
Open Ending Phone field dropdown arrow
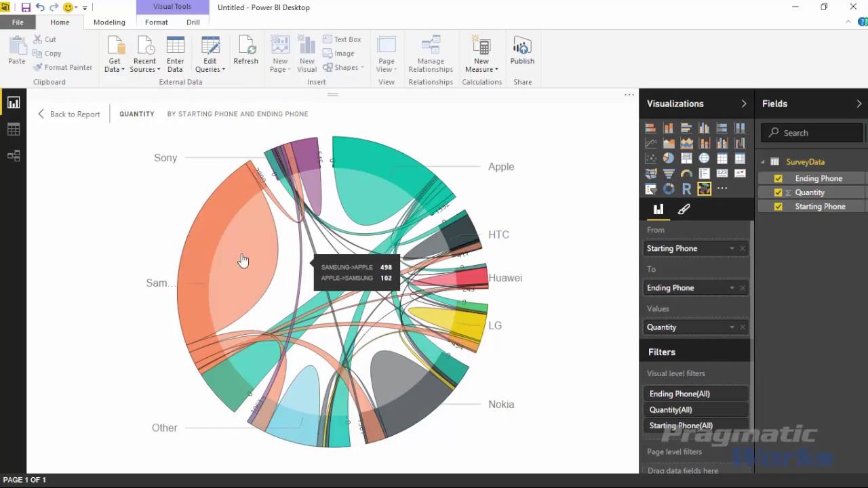(x=732, y=288)
